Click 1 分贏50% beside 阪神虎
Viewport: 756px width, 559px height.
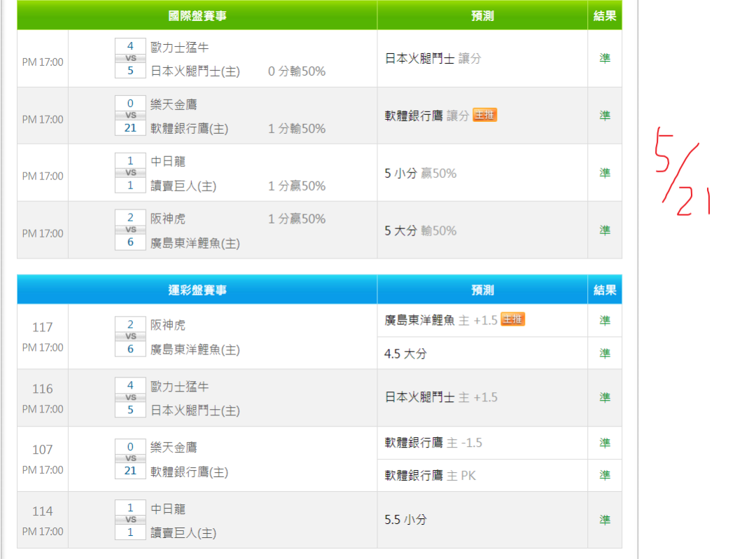click(x=297, y=219)
